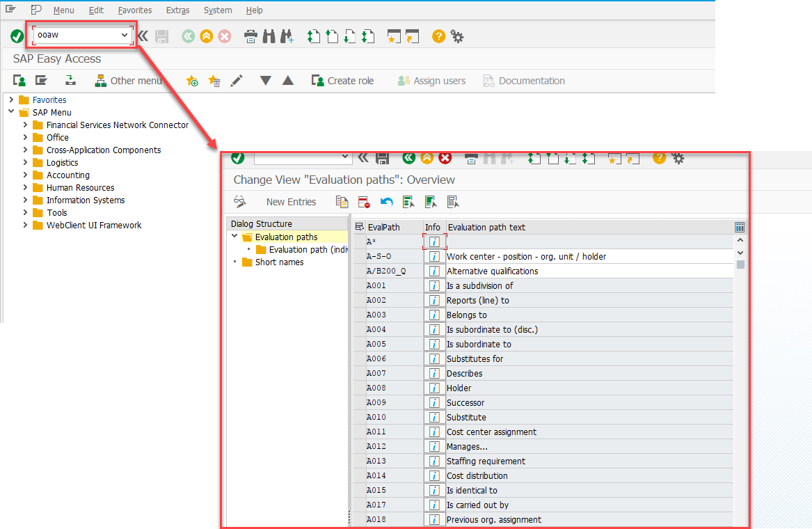This screenshot has height=529, width=812.
Task: Click the green checkmark Enter icon
Action: 17,35
